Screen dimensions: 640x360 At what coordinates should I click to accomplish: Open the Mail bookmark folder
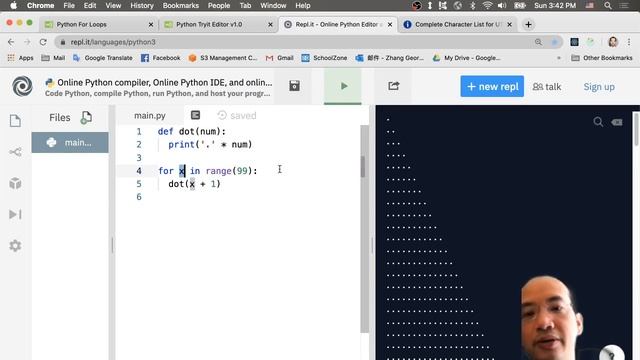(53, 58)
